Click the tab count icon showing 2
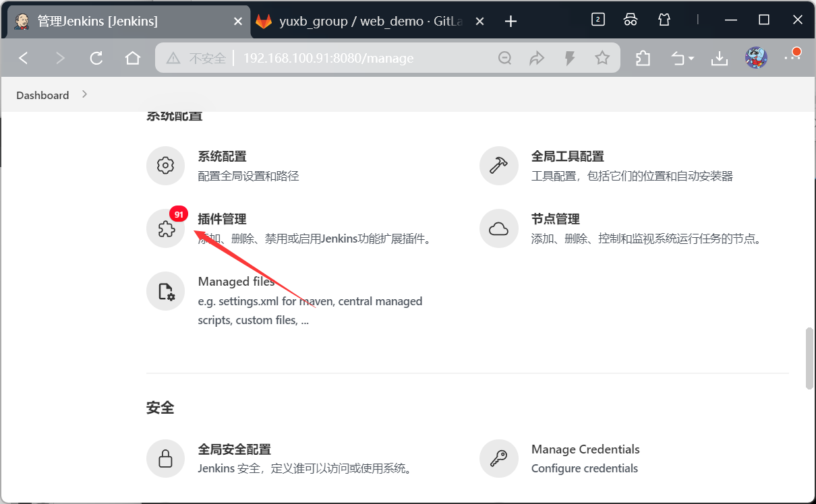 coord(598,20)
